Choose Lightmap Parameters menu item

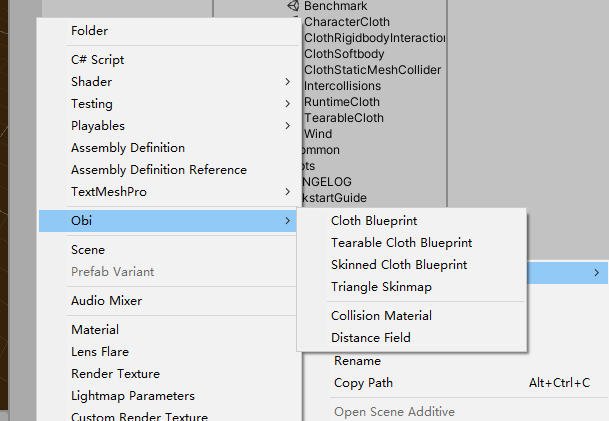(133, 396)
